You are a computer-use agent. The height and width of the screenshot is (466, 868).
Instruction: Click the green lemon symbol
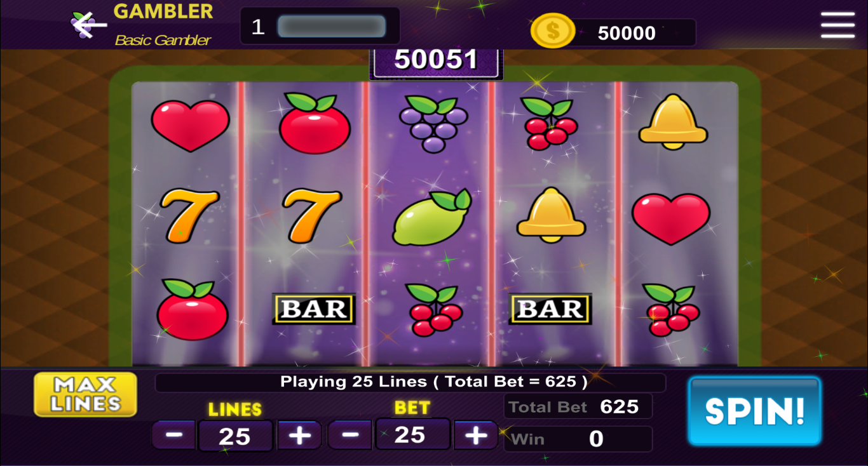432,218
